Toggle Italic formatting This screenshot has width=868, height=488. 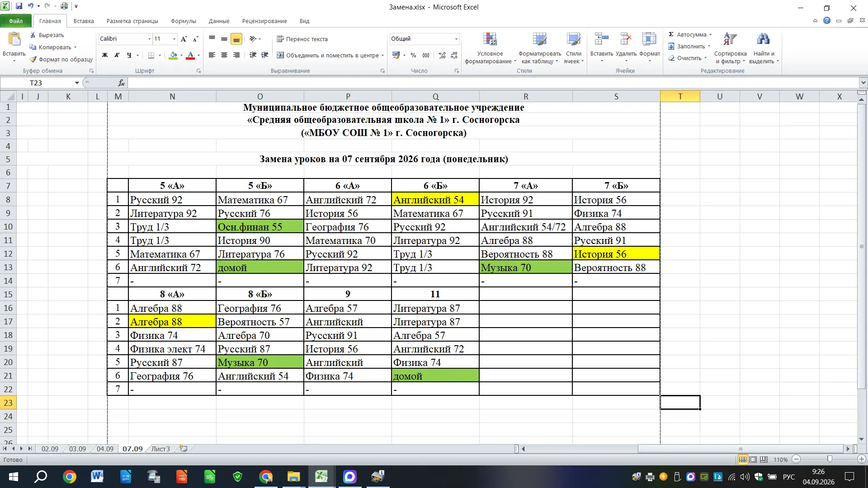tap(117, 55)
